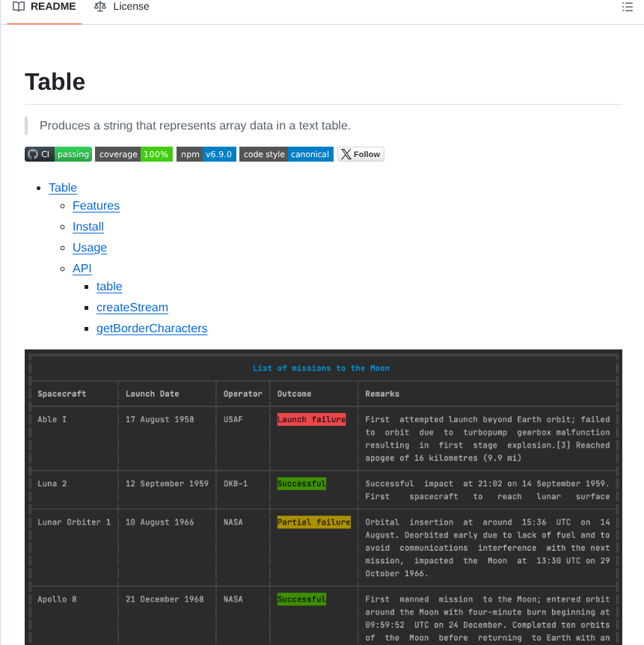
Task: Click the createStream link
Action: tap(132, 308)
